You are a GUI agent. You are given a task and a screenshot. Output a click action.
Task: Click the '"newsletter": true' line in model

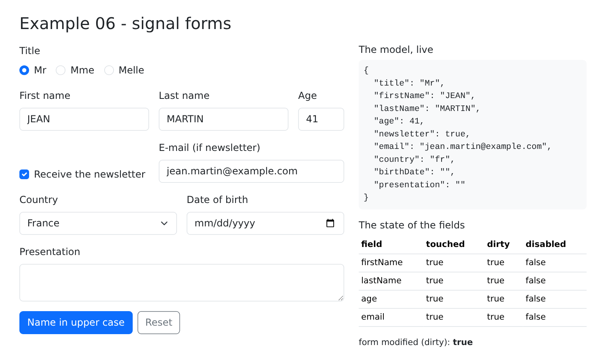point(422,134)
